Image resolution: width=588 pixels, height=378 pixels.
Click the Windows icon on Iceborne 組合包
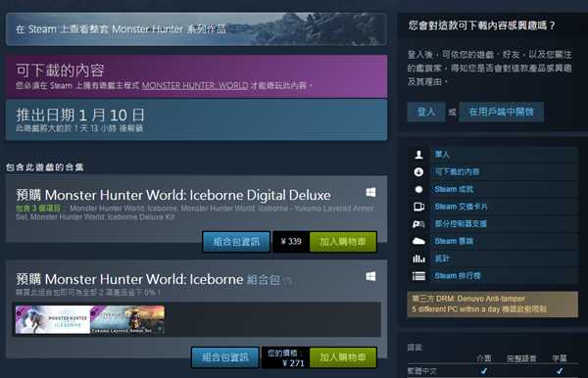click(x=370, y=276)
